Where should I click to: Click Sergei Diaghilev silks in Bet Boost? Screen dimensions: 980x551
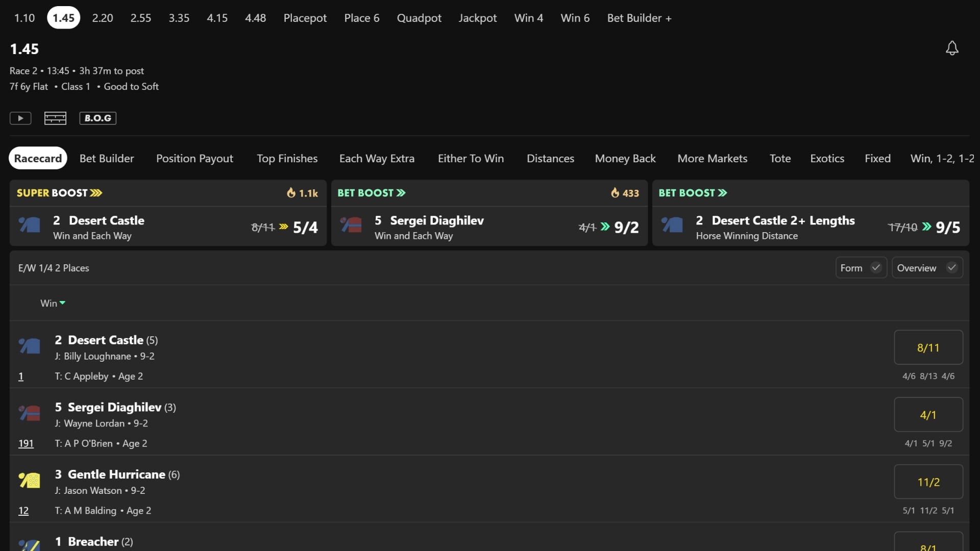[351, 225]
